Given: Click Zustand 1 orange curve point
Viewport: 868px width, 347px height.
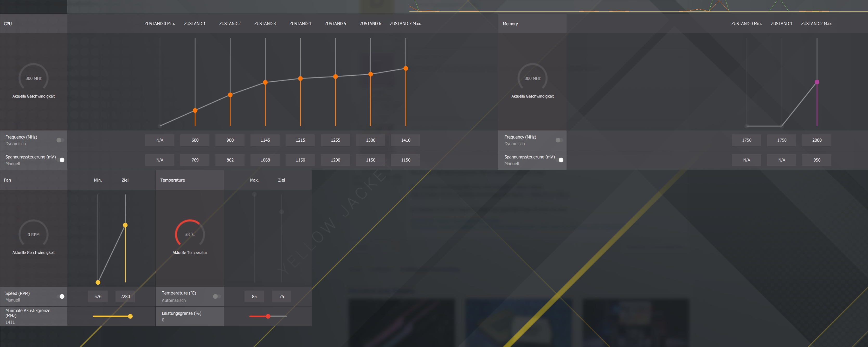Looking at the screenshot, I should pos(195,110).
